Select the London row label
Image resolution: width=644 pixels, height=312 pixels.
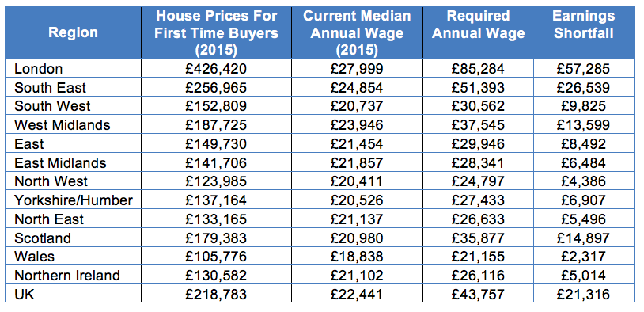pos(38,69)
